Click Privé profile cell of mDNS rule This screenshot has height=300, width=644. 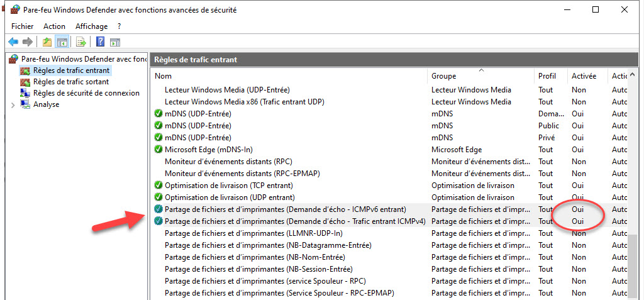pos(547,137)
